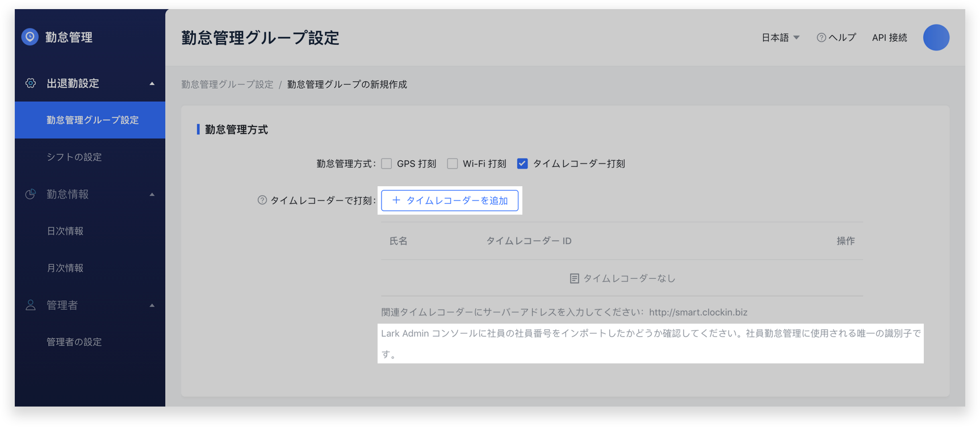This screenshot has height=427, width=980.
Task: Open the 日本語 language dropdown
Action: pos(780,37)
